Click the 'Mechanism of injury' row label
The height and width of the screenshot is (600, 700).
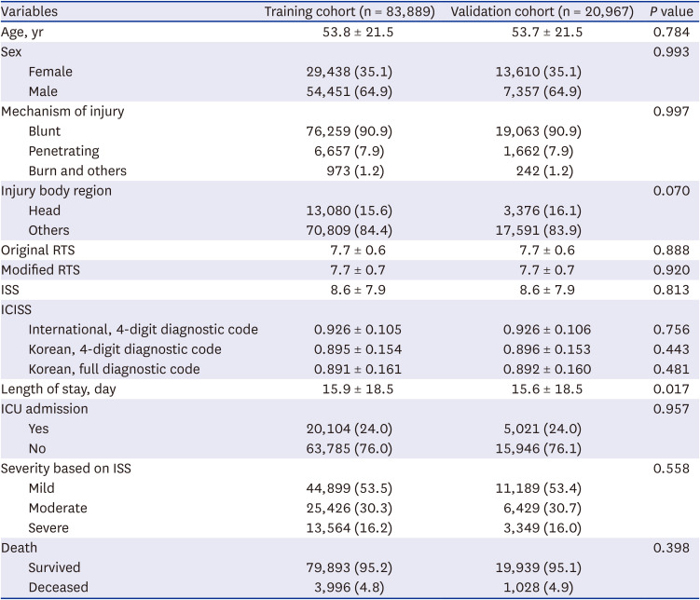pos(62,111)
